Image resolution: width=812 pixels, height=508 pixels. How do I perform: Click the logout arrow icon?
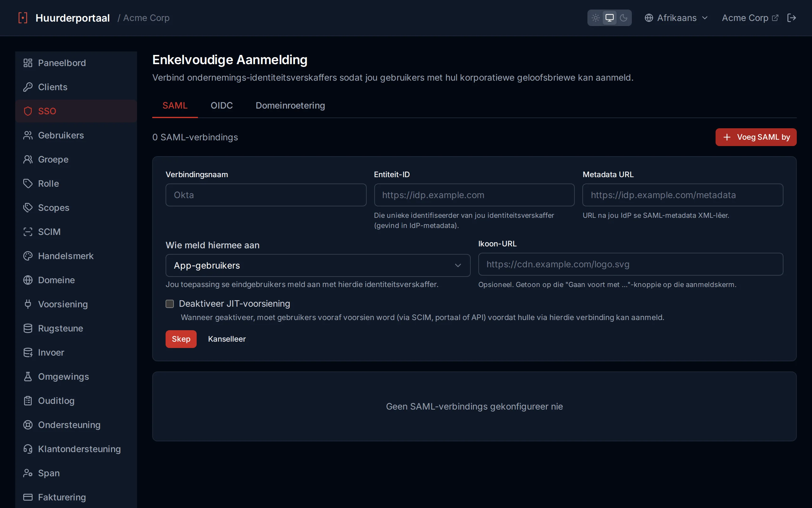pos(791,18)
